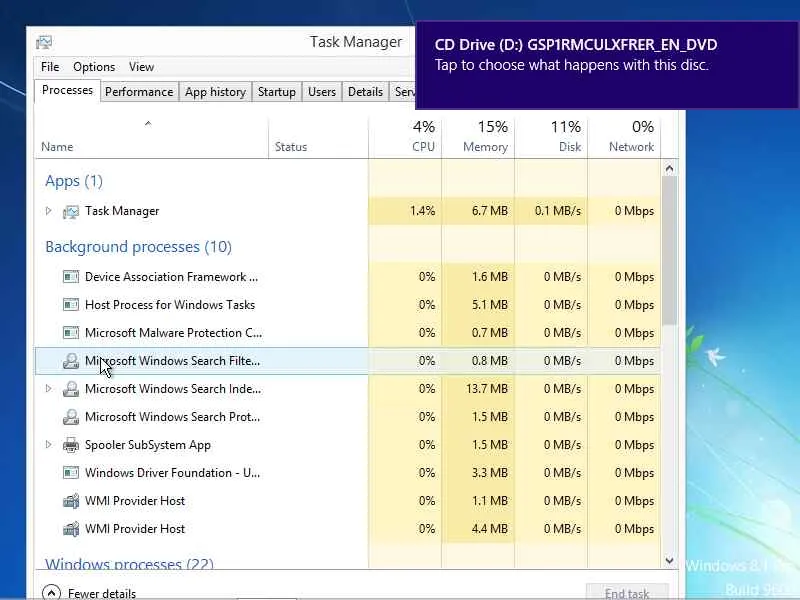
Task: Sort by the CPU column header
Action: click(x=405, y=138)
